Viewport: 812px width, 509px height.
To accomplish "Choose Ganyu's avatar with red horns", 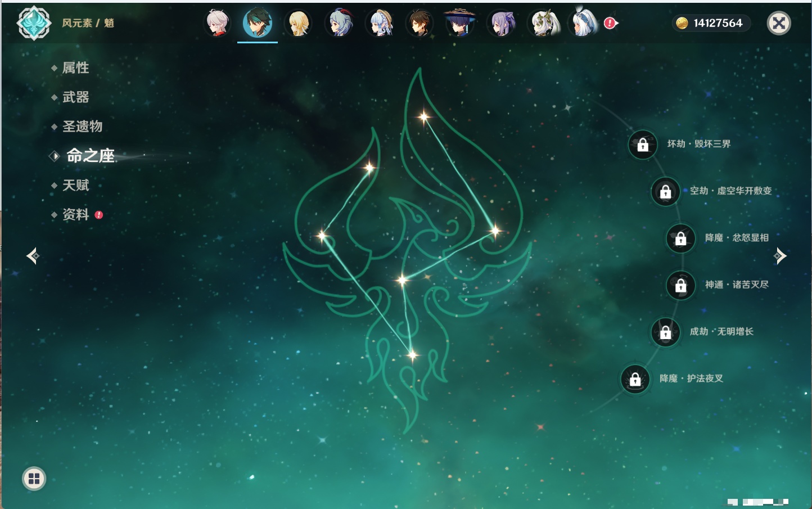I will pyautogui.click(x=339, y=23).
